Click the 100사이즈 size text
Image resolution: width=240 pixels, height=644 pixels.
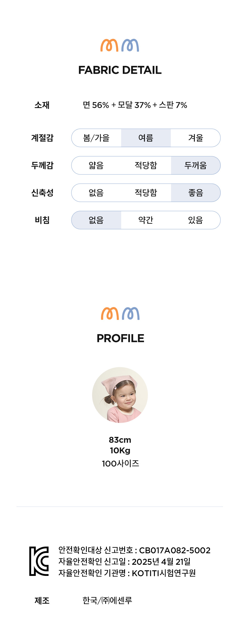(x=120, y=463)
